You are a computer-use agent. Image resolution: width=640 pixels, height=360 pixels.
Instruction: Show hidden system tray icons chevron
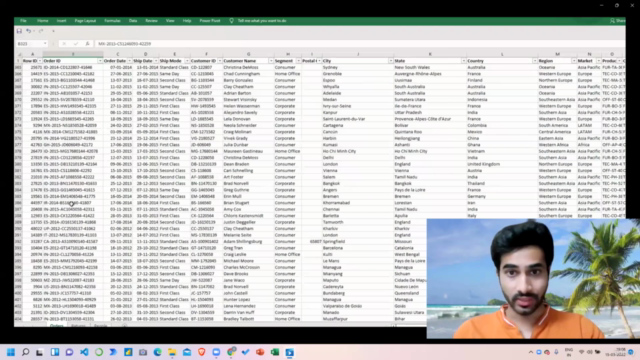(531, 352)
